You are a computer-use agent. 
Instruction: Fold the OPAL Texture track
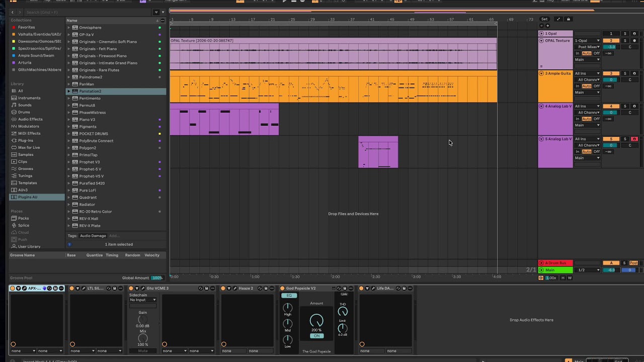pos(541,40)
